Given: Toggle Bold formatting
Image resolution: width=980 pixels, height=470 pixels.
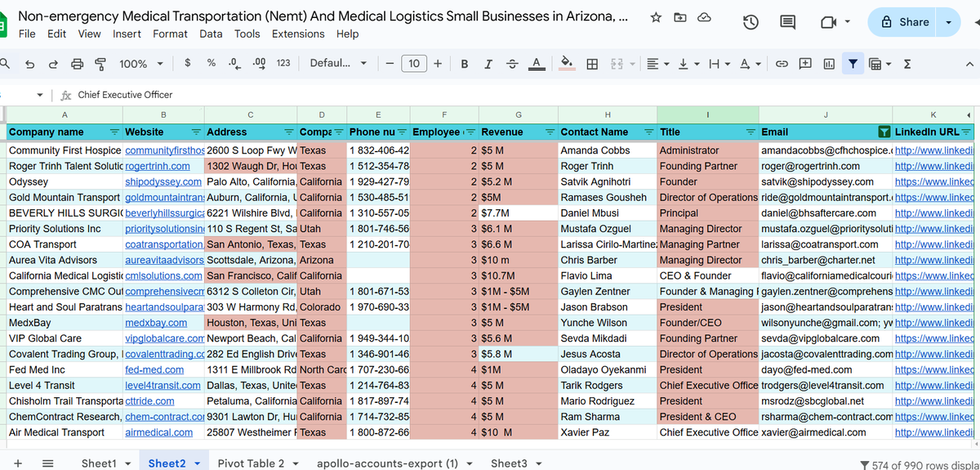Looking at the screenshot, I should 465,64.
